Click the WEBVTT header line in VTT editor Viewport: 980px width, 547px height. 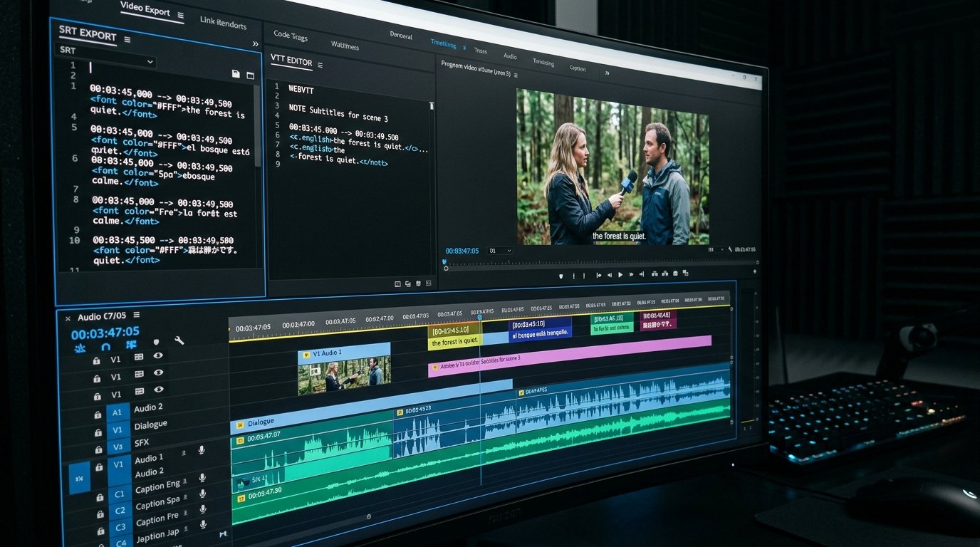click(301, 90)
